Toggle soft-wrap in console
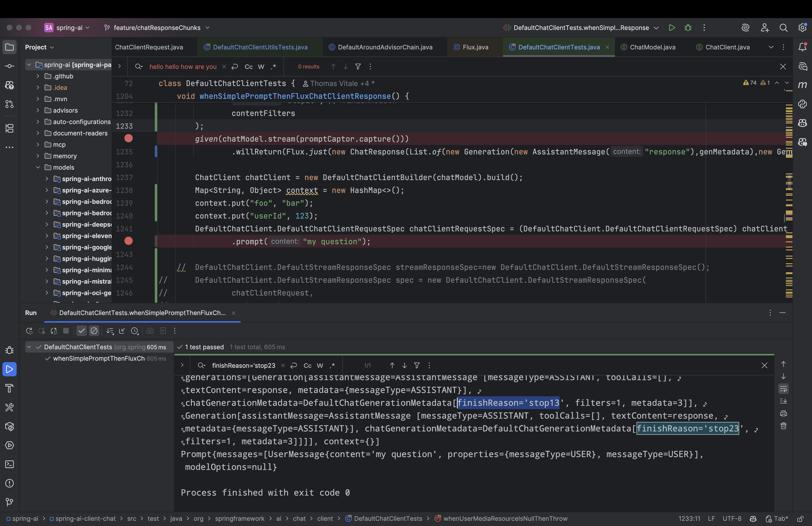 tap(783, 389)
